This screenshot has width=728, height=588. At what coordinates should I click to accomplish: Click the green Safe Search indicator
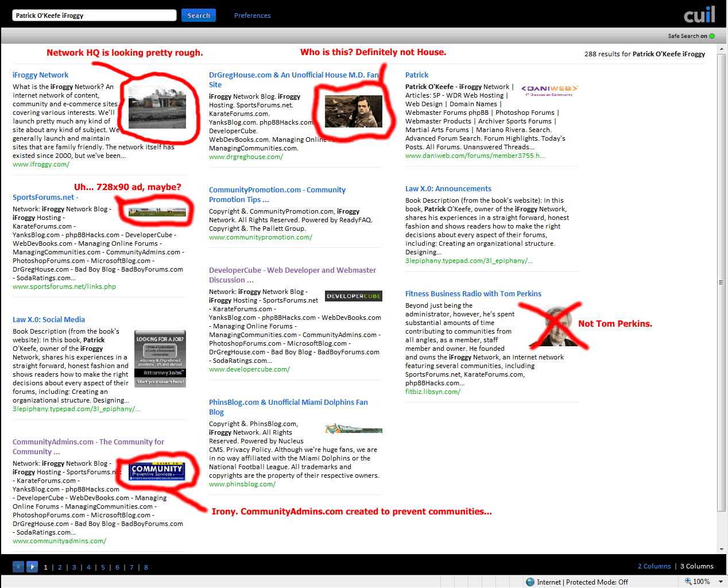point(712,36)
